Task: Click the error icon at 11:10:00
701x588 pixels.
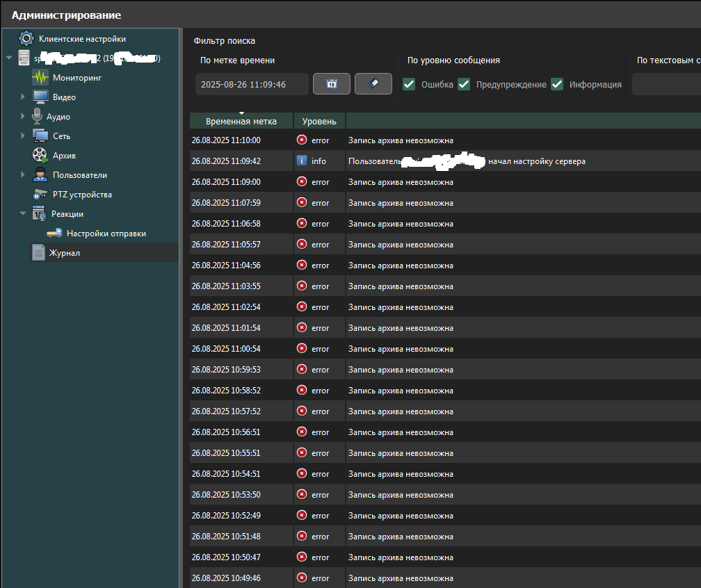Action: [302, 140]
